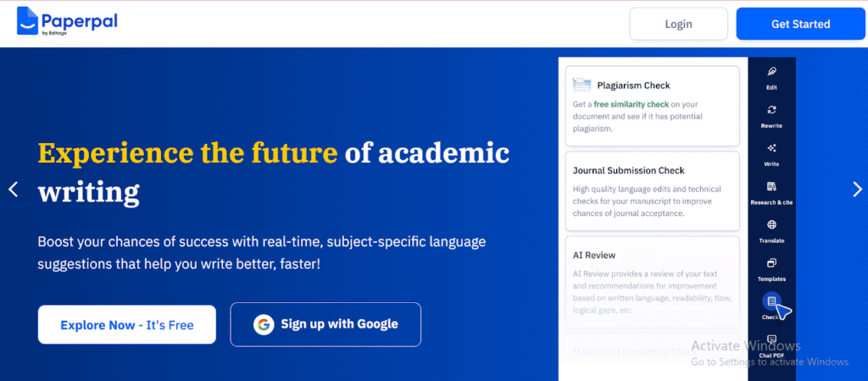The width and height of the screenshot is (868, 381).
Task: Click Explore Now - It's Free
Action: 127,324
